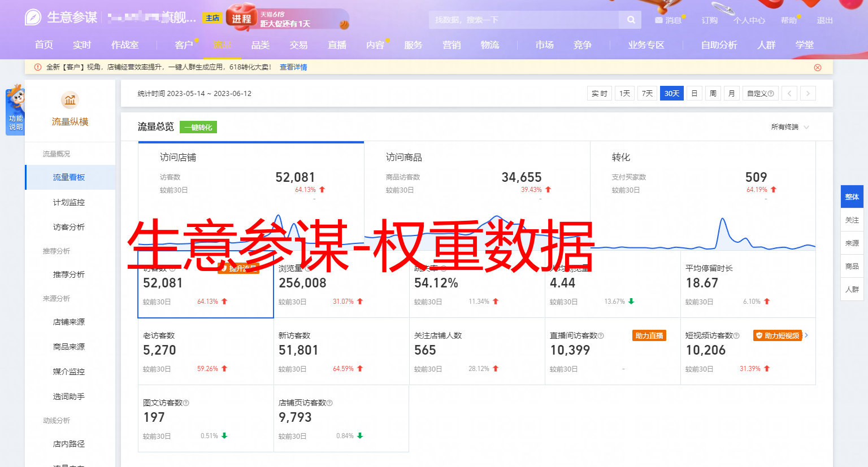Close the yellow notification banner
868x467 pixels.
coord(818,67)
